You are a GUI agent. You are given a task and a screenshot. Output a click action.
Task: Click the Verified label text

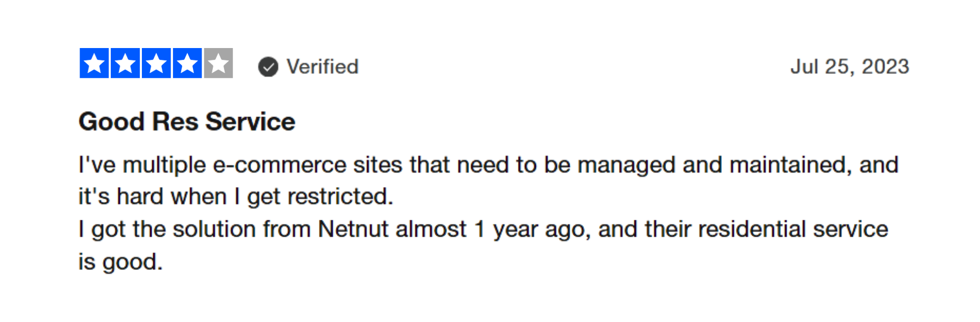click(323, 66)
